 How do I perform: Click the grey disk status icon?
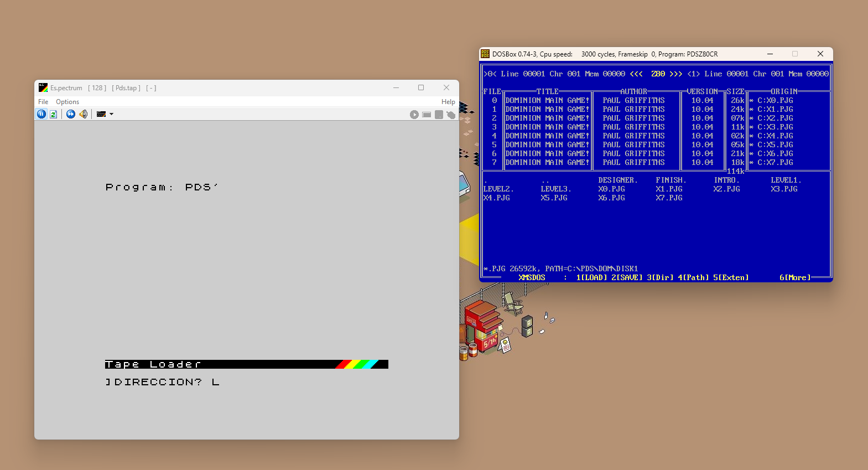pyautogui.click(x=439, y=115)
